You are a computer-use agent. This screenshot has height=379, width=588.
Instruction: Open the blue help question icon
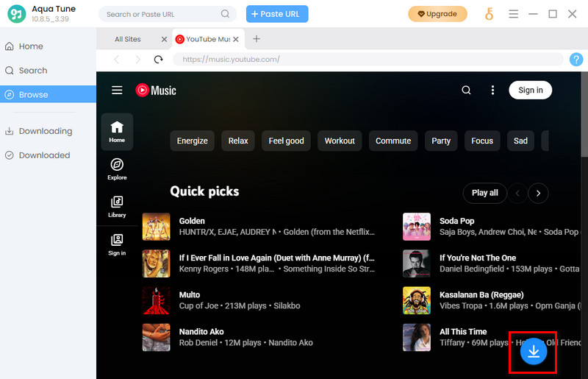click(x=576, y=60)
